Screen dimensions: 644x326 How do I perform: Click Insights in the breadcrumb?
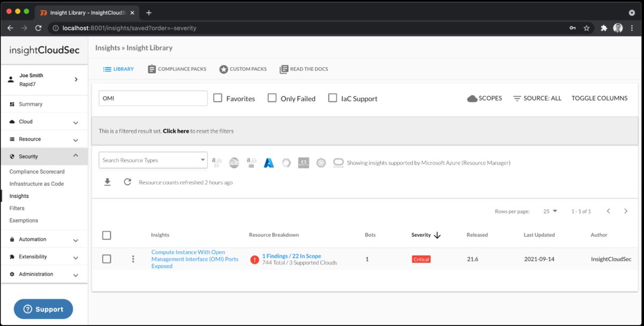point(107,48)
